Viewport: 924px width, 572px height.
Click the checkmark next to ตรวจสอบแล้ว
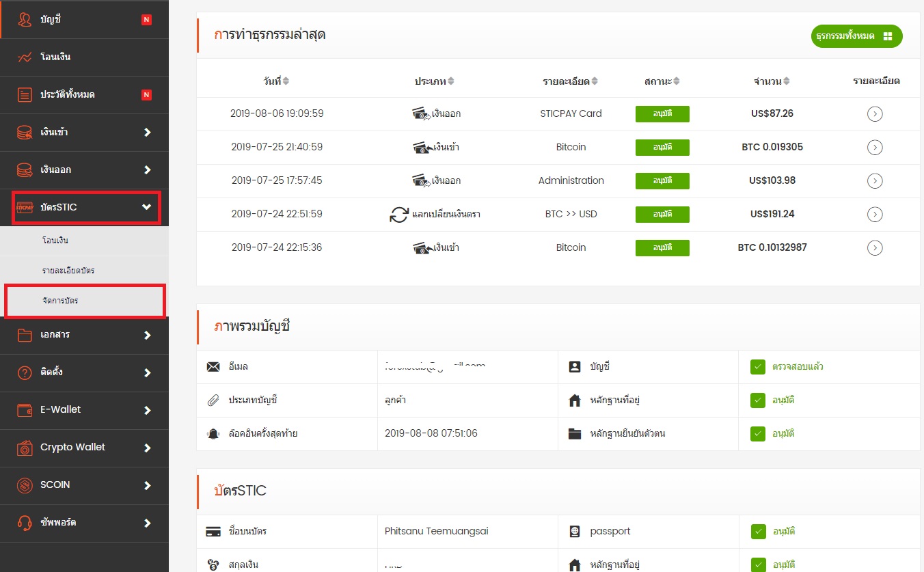[757, 367]
